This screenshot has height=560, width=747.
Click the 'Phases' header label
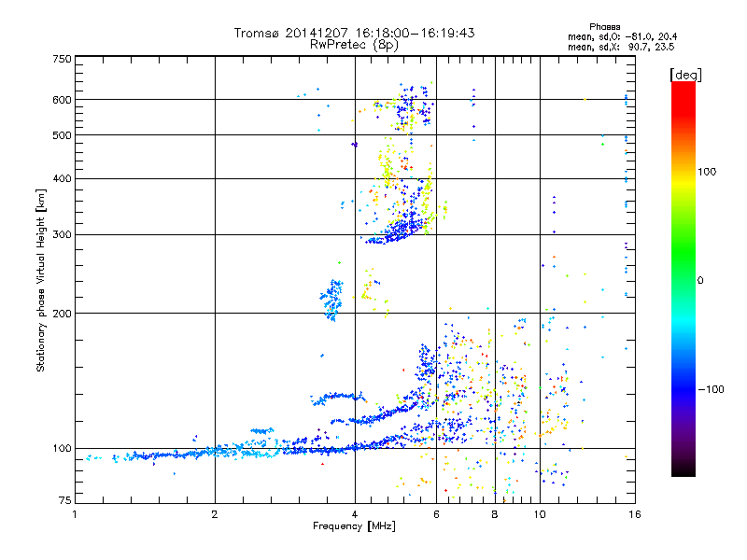point(604,27)
